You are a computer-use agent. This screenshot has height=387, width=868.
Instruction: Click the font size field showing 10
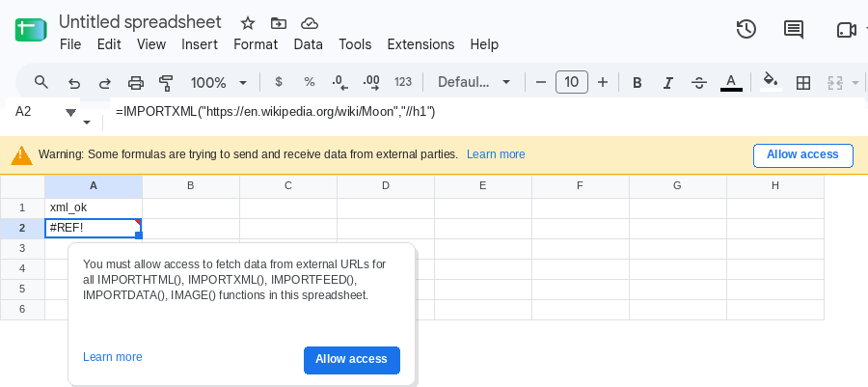click(572, 82)
